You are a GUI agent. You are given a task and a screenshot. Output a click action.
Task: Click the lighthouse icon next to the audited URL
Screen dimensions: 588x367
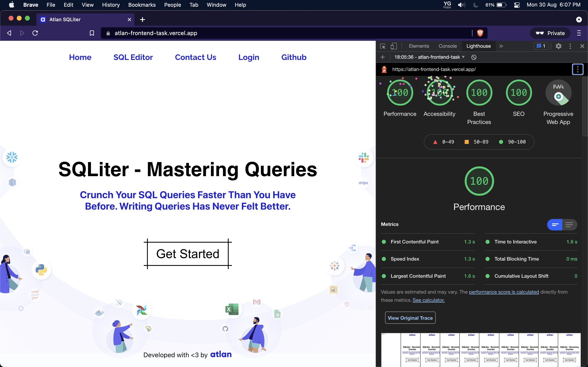coord(385,69)
